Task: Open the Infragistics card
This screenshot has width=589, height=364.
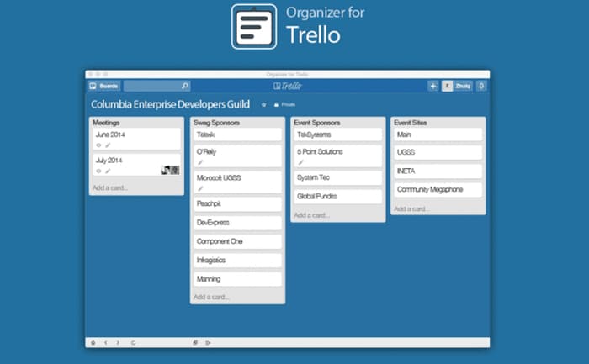Action: point(237,260)
